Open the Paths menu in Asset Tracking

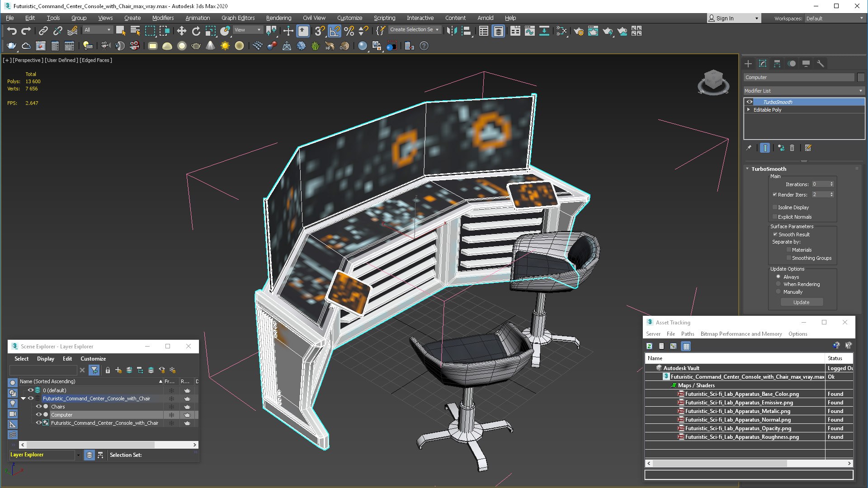pos(687,334)
